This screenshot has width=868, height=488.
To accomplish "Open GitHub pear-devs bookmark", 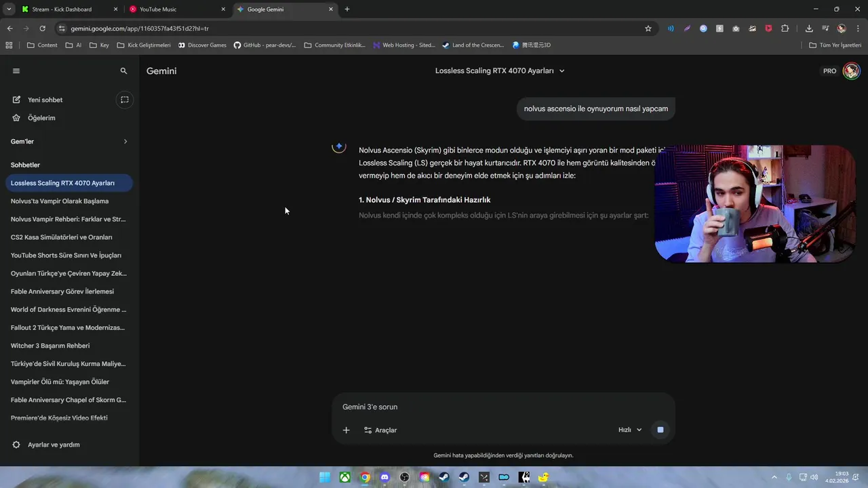I will tap(264, 45).
